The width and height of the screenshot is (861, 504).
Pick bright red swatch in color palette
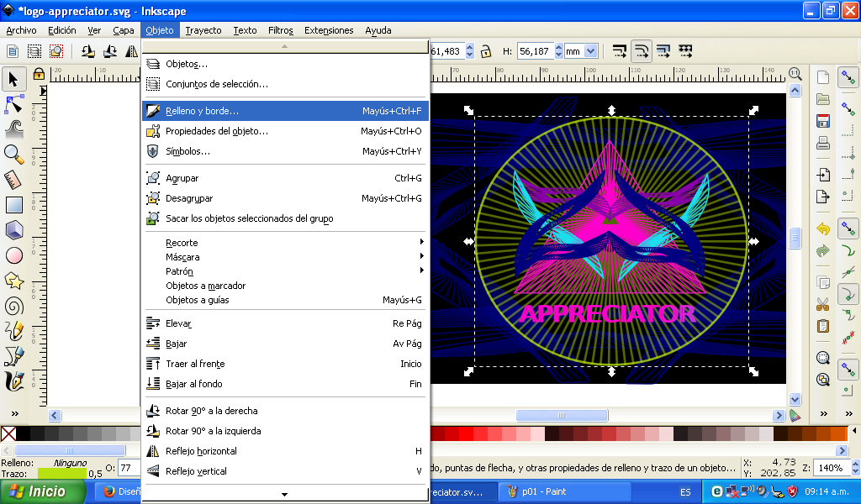point(467,433)
